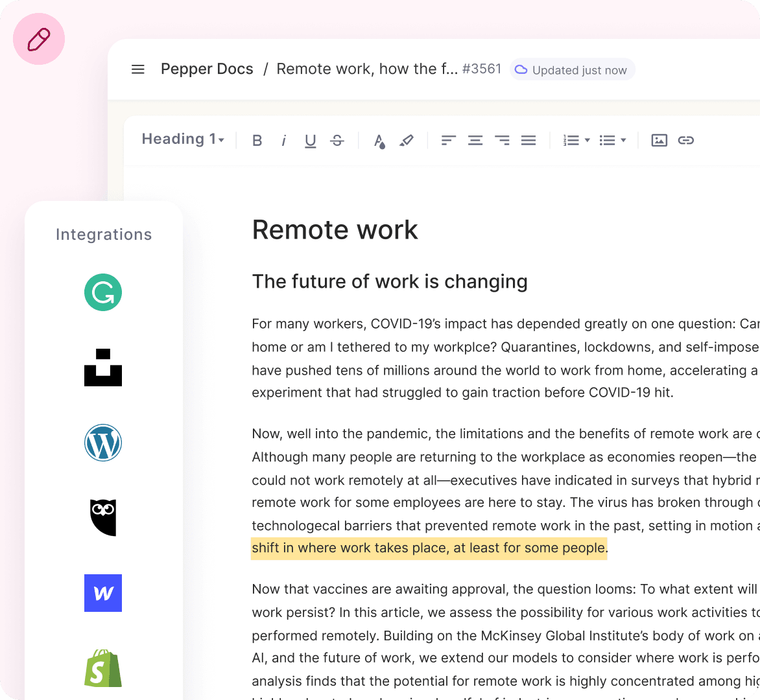Screen dimensions: 760x700
Task: Toggle bold formatting
Action: 257,140
